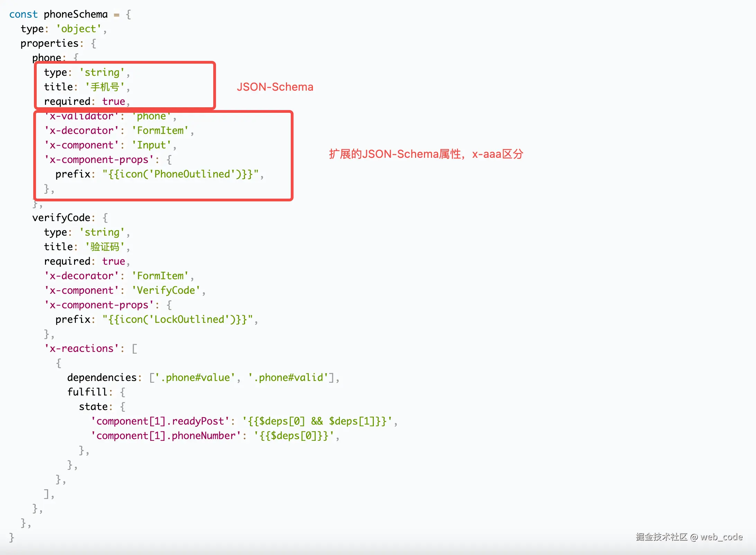756x555 pixels.
Task: Click the '.phone#valid' dependency string
Action: (x=288, y=377)
